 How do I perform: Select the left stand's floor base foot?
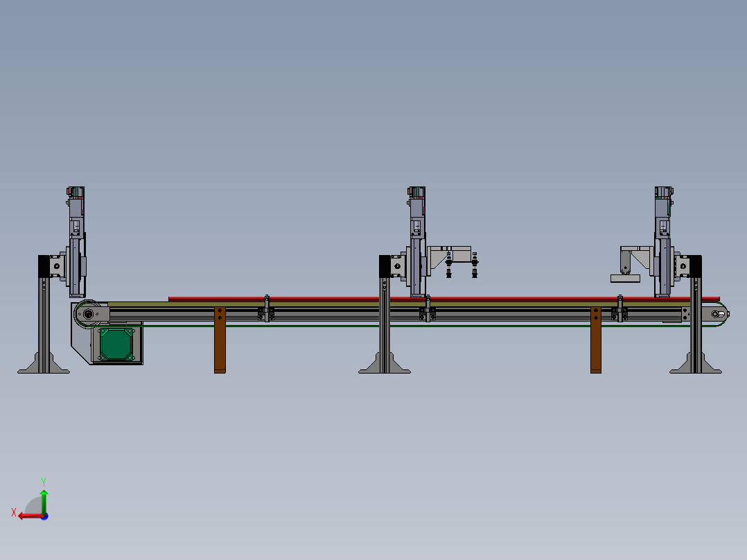(x=44, y=363)
